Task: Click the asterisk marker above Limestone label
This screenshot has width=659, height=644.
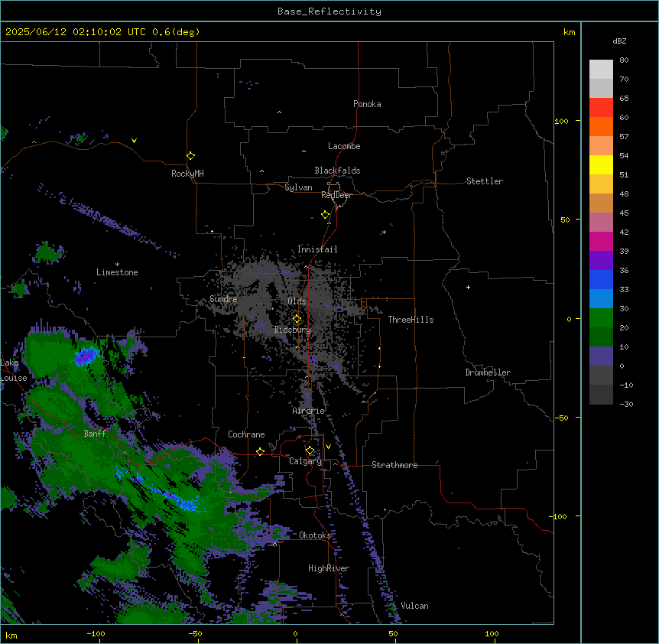Action: click(117, 265)
